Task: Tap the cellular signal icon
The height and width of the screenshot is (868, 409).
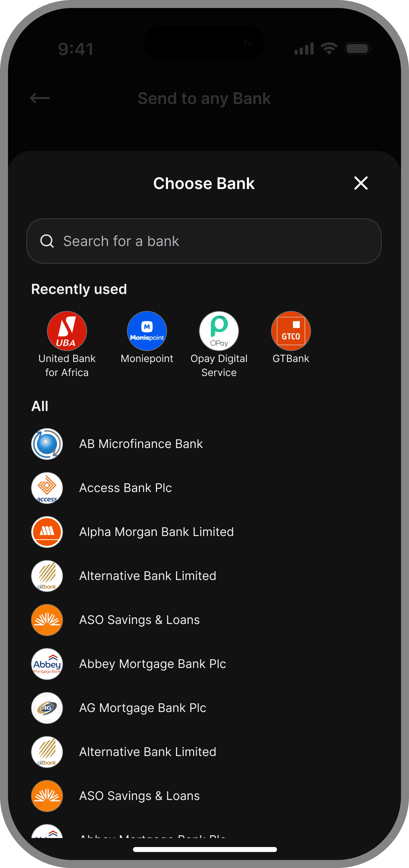Action: 304,49
